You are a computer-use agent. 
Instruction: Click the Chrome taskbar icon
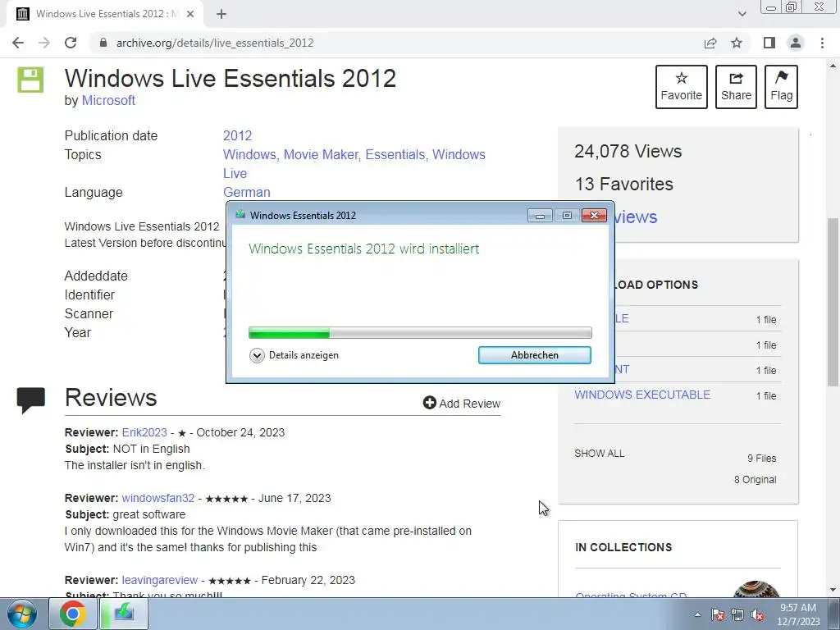72,614
